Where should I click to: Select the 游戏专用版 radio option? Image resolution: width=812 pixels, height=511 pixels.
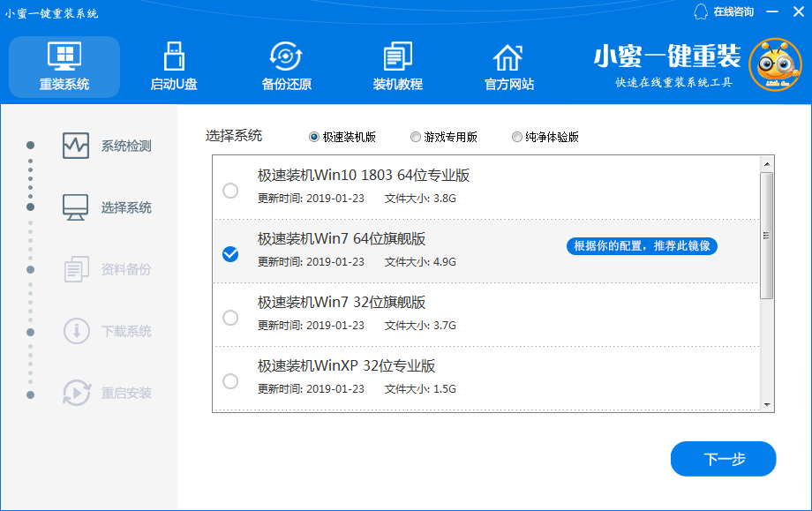coord(416,137)
